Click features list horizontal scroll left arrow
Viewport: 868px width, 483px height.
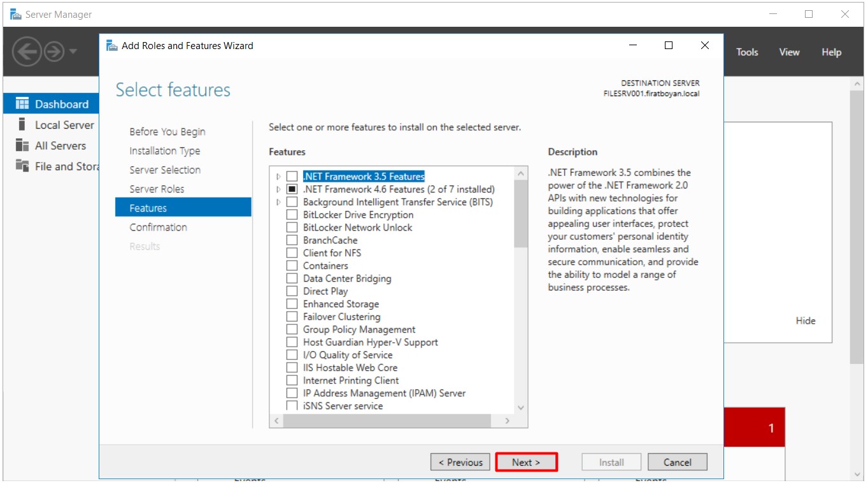tap(276, 421)
